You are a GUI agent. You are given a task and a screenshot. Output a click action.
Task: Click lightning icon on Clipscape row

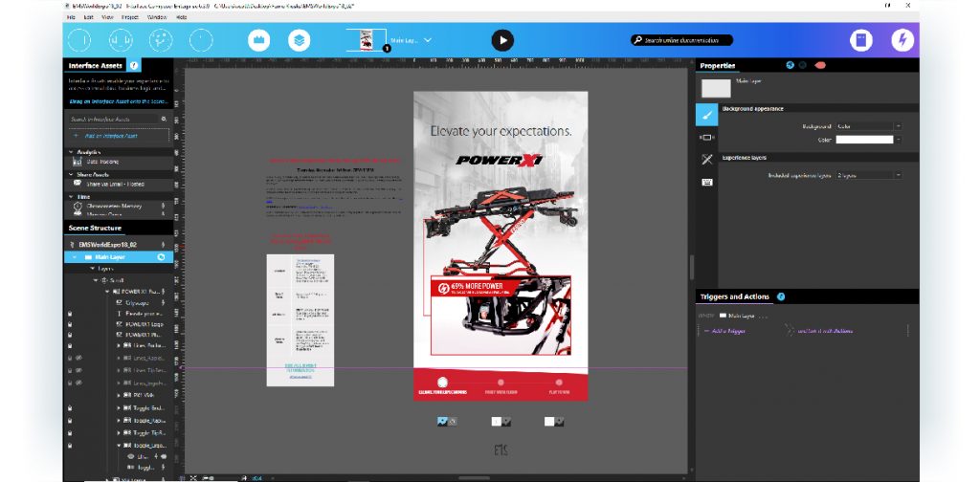(x=163, y=303)
